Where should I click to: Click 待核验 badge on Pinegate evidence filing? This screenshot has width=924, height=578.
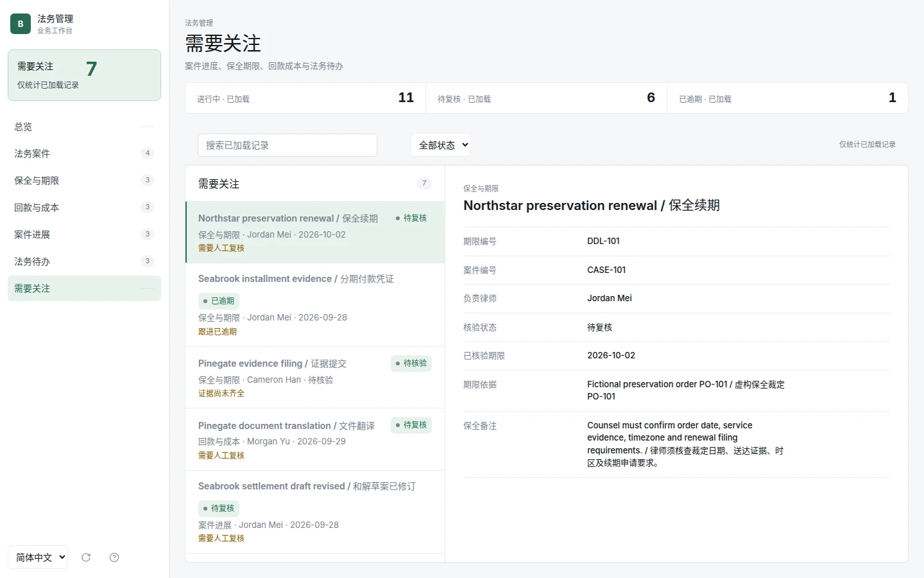[x=411, y=363]
